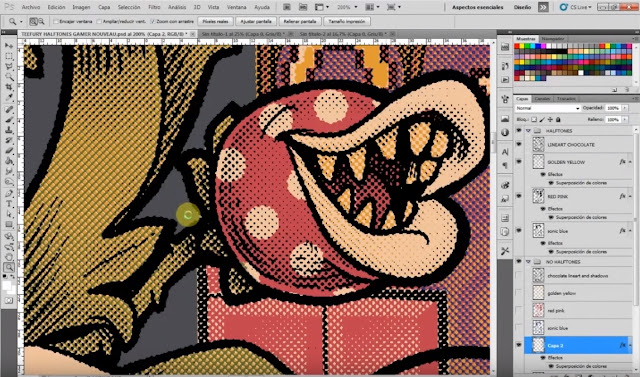640x377 pixels.
Task: Select the Spot Healing Brush tool
Action: [x=9, y=109]
